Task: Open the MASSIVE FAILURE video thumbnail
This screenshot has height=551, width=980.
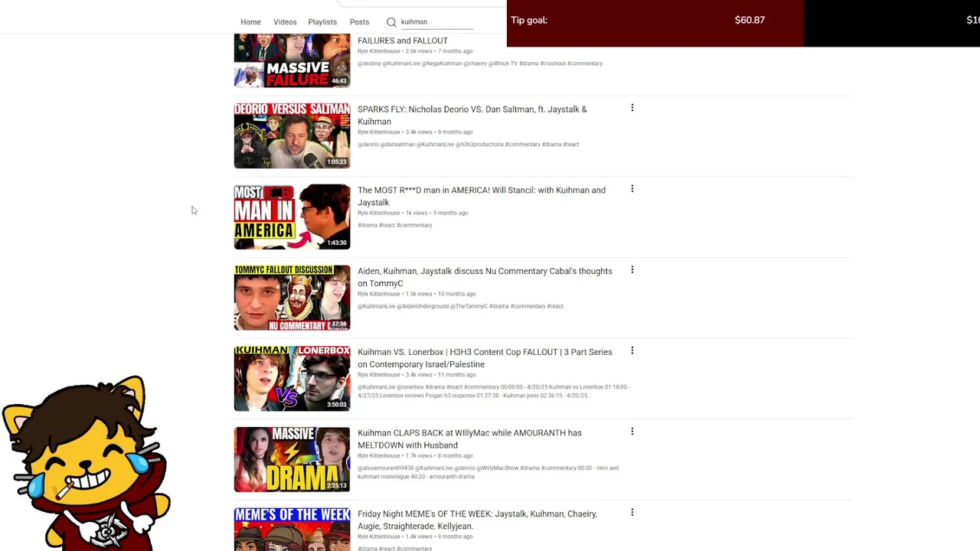Action: click(x=292, y=60)
